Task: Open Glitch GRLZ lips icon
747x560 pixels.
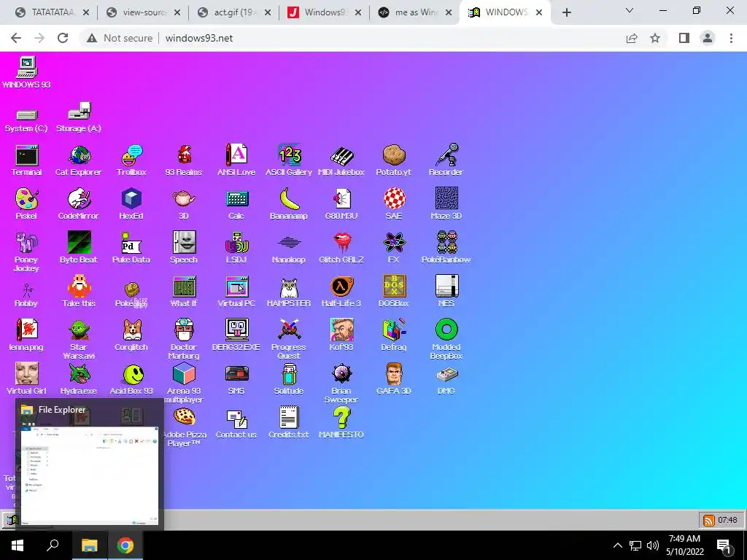Action: (x=341, y=248)
